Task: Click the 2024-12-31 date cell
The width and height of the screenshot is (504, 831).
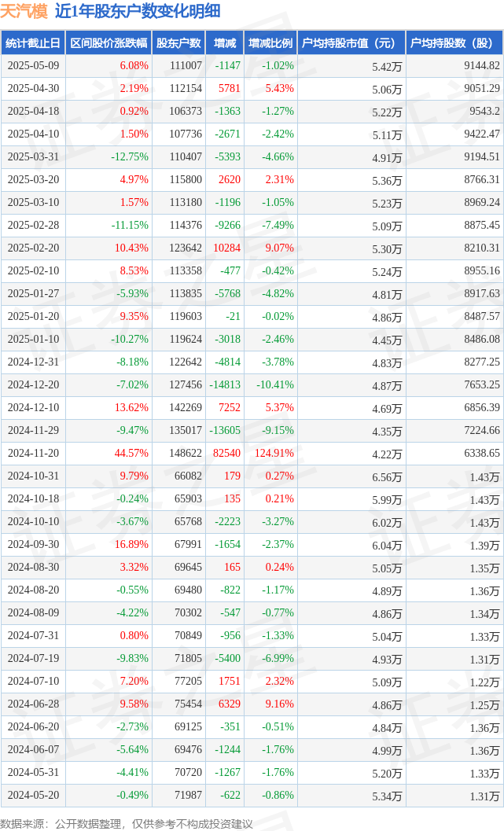Action: pyautogui.click(x=33, y=362)
